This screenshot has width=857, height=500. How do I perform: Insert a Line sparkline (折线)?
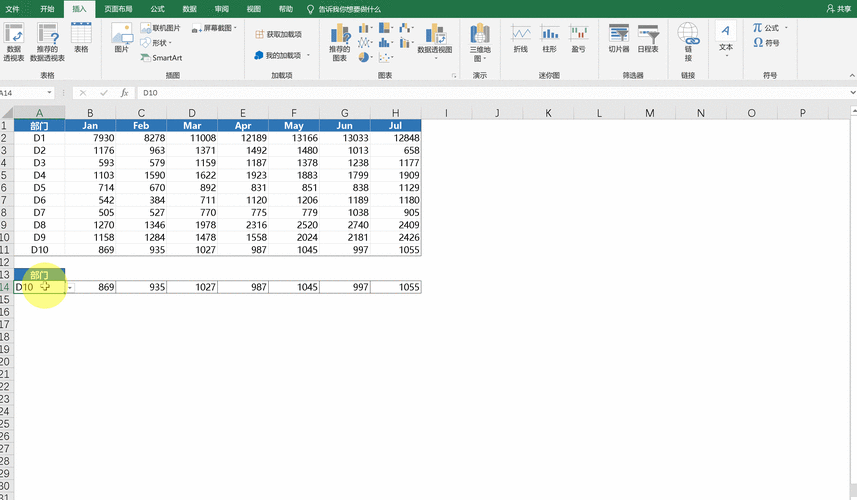pyautogui.click(x=520, y=38)
